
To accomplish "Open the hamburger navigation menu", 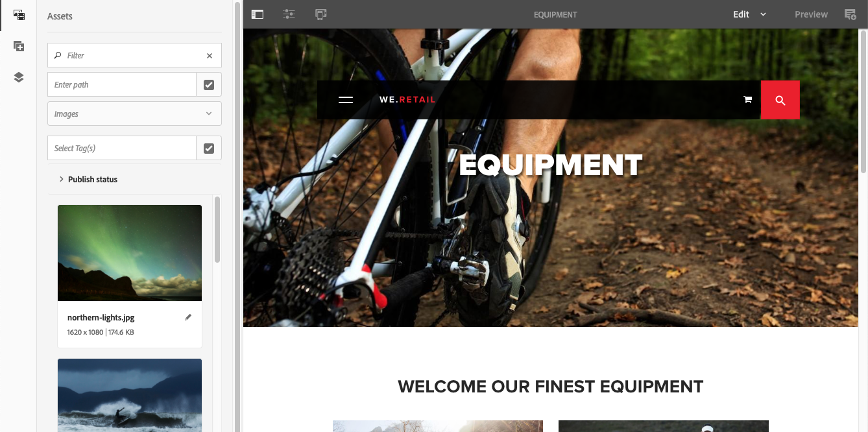I will tap(346, 100).
